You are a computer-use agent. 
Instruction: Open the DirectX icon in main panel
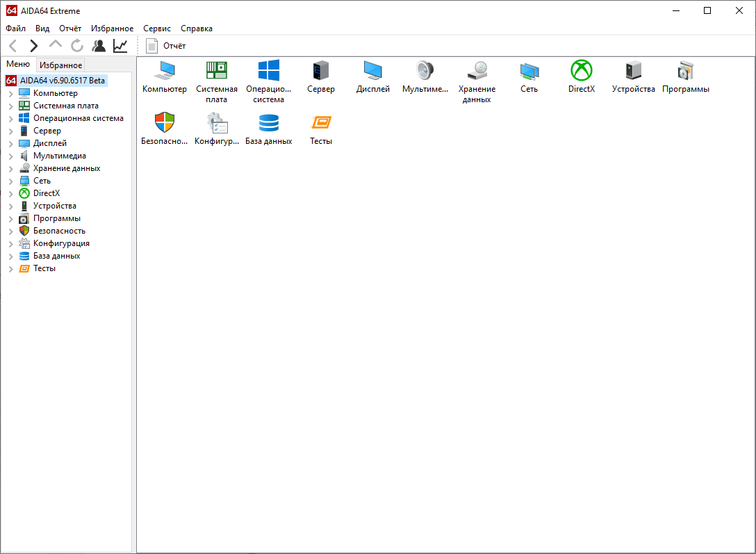[x=581, y=71]
